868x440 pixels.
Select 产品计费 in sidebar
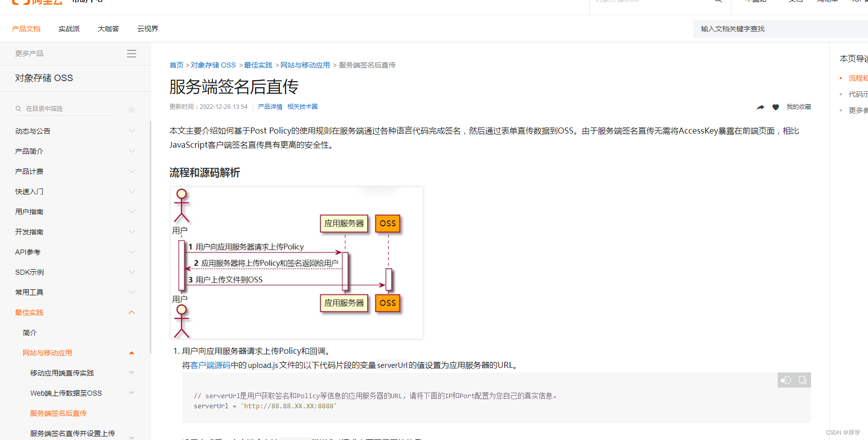29,171
